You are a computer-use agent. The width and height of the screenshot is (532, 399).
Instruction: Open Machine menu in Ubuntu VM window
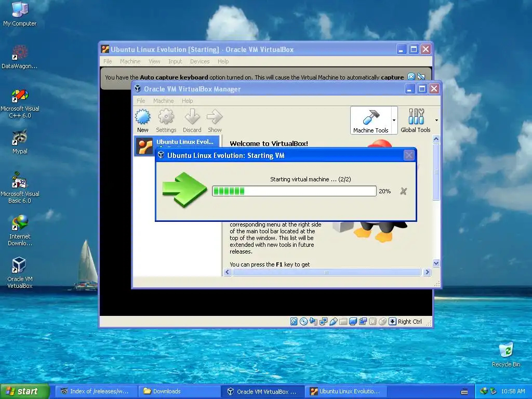(x=130, y=61)
